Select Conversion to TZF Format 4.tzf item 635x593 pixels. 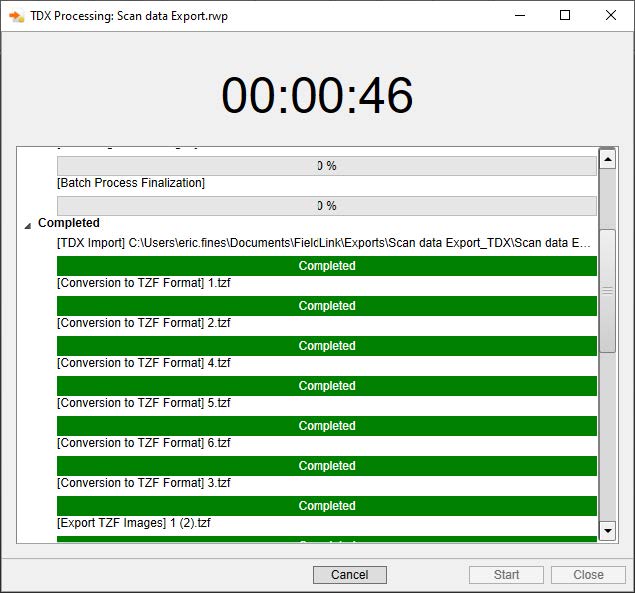[x=144, y=363]
